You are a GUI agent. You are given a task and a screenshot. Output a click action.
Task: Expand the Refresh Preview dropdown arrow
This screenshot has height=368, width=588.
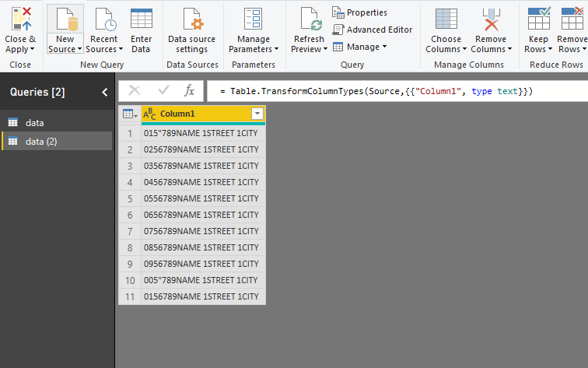click(x=325, y=49)
